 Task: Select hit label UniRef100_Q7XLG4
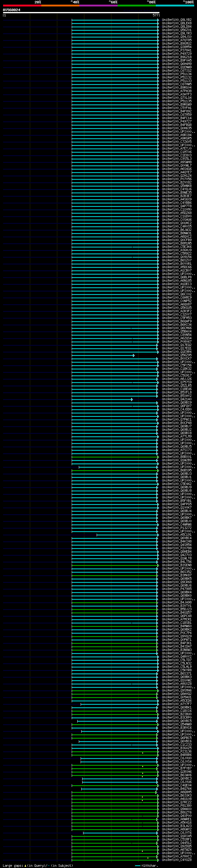pyautogui.click(x=176, y=98)
